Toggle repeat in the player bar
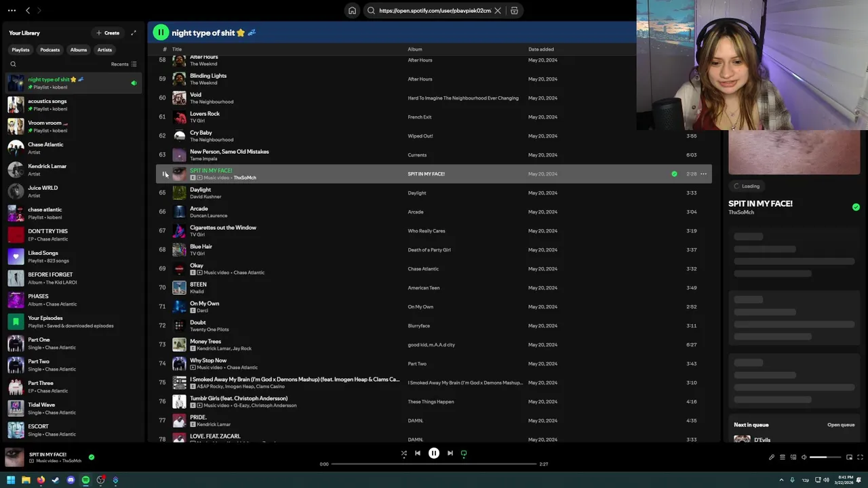This screenshot has height=488, width=868. click(464, 453)
